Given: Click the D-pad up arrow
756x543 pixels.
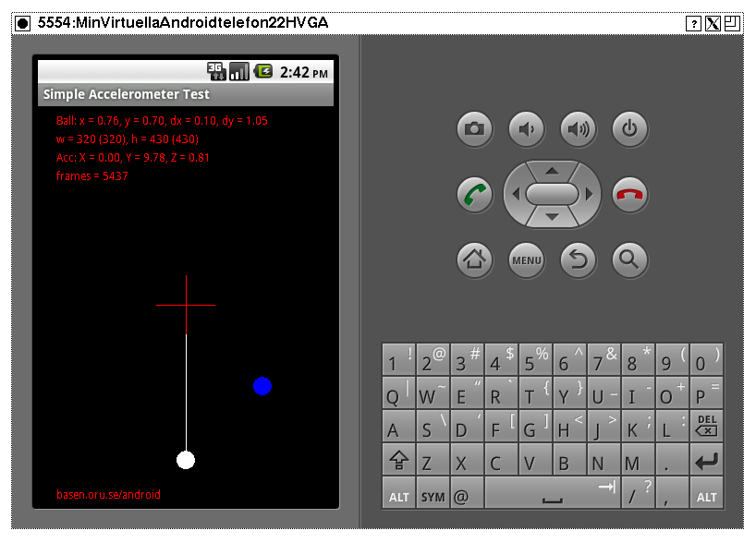Looking at the screenshot, I should point(552,171).
